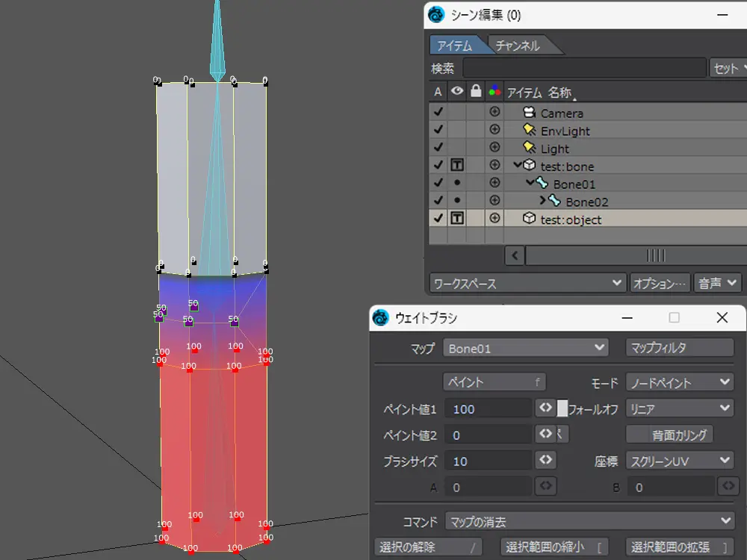Click the ペイント値1 slider arrows control
747x560 pixels.
[545, 408]
